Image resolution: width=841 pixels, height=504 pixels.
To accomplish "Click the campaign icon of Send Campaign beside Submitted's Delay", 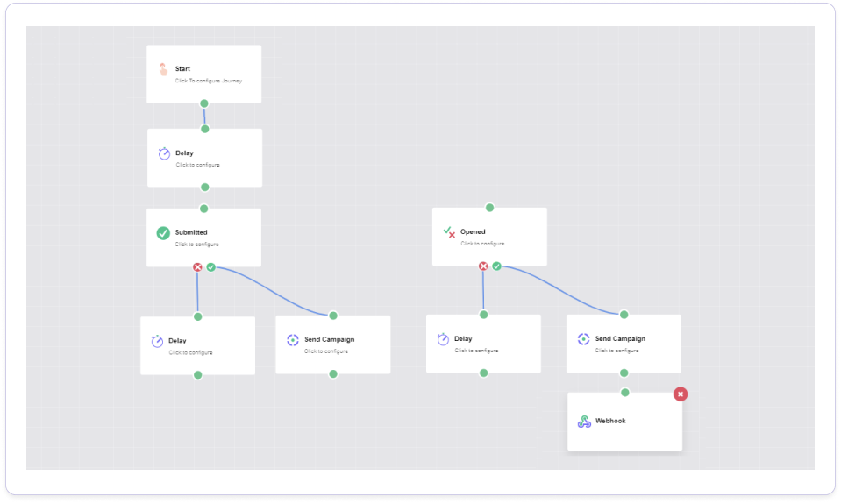I will tap(292, 340).
